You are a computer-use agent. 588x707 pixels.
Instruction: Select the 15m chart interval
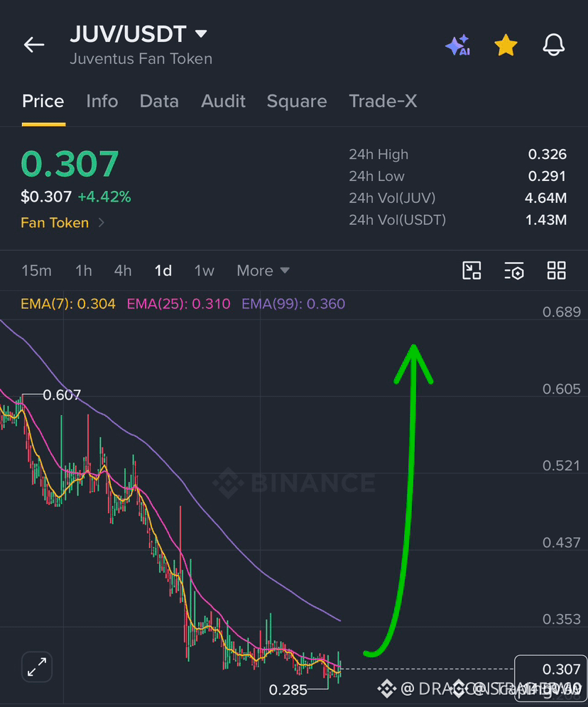(x=36, y=270)
